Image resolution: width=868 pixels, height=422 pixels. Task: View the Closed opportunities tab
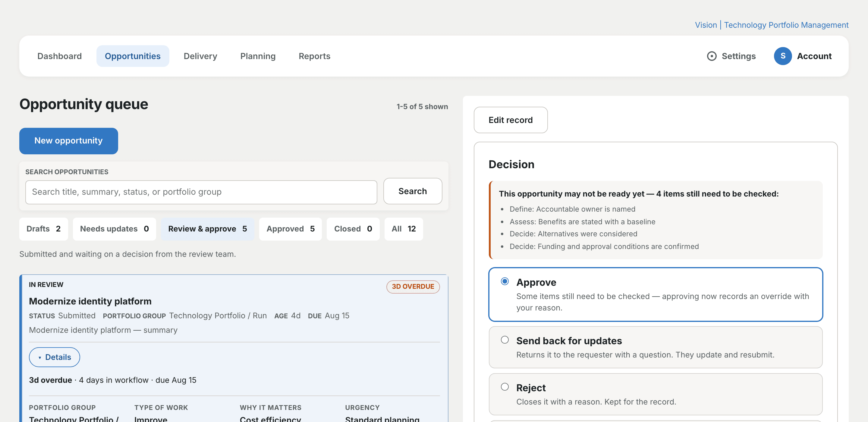(x=353, y=229)
